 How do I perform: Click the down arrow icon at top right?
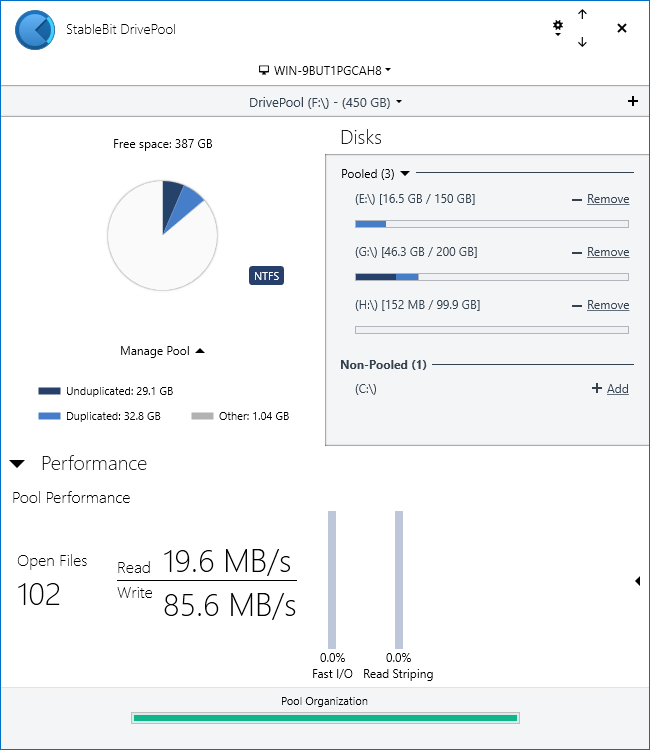click(582, 42)
